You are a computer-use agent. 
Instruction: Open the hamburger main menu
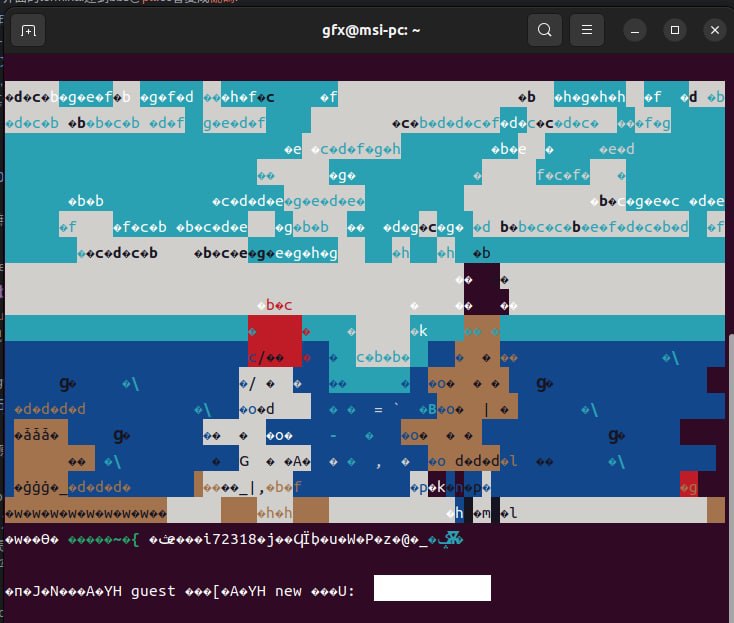click(x=587, y=30)
